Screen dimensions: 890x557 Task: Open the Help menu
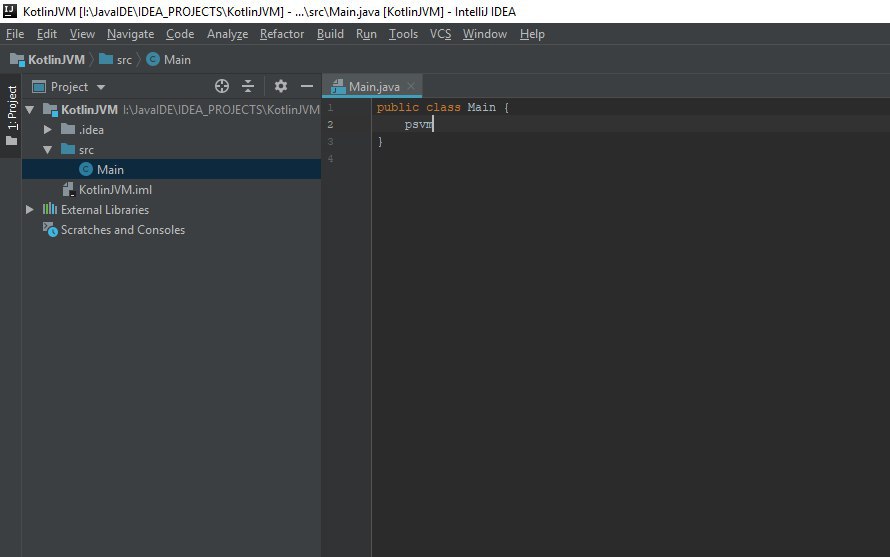click(x=532, y=34)
